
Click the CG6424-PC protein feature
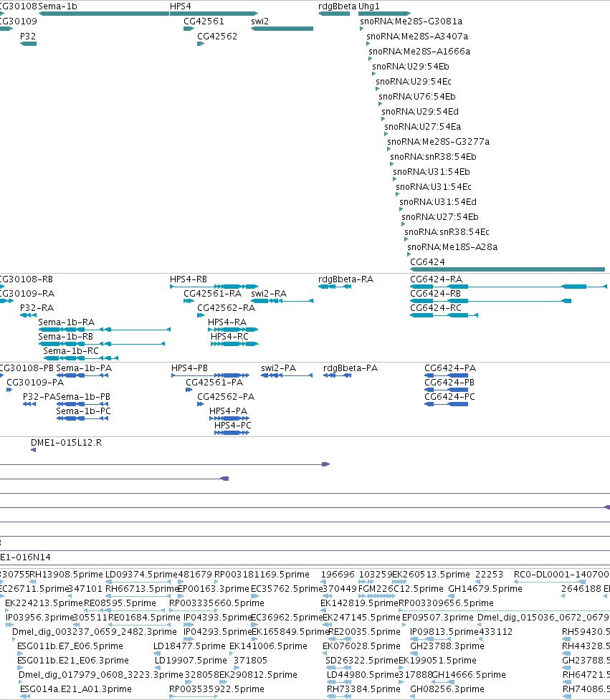coord(446,404)
